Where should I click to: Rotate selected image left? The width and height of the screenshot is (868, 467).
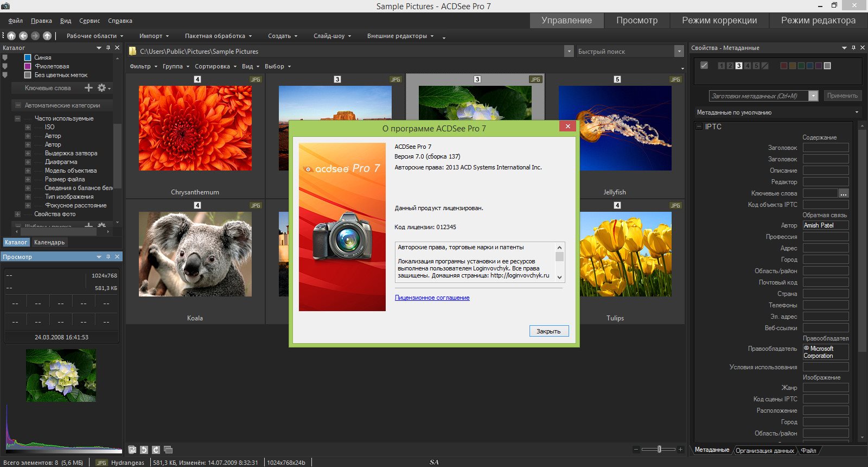[144, 450]
